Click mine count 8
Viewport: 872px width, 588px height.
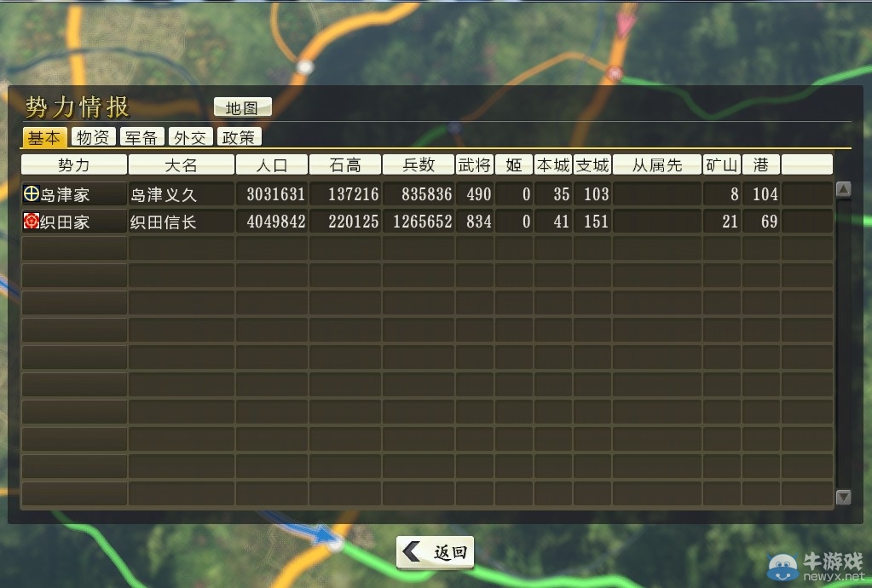pyautogui.click(x=734, y=194)
